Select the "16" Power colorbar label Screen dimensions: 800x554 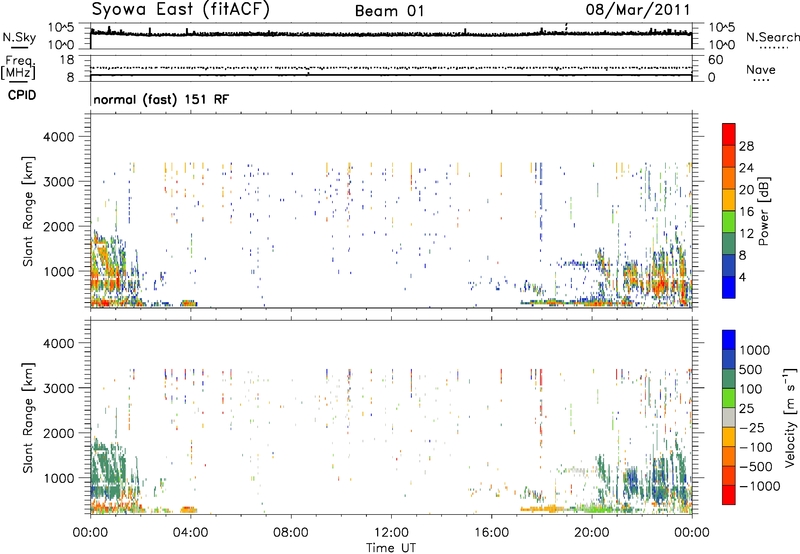[x=746, y=212]
